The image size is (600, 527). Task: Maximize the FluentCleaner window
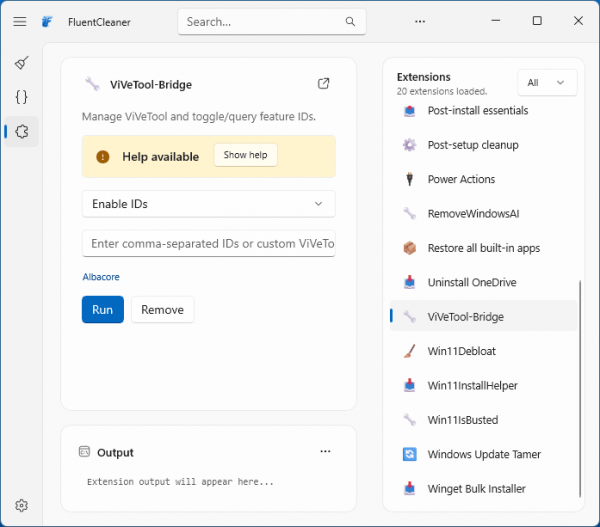(537, 21)
